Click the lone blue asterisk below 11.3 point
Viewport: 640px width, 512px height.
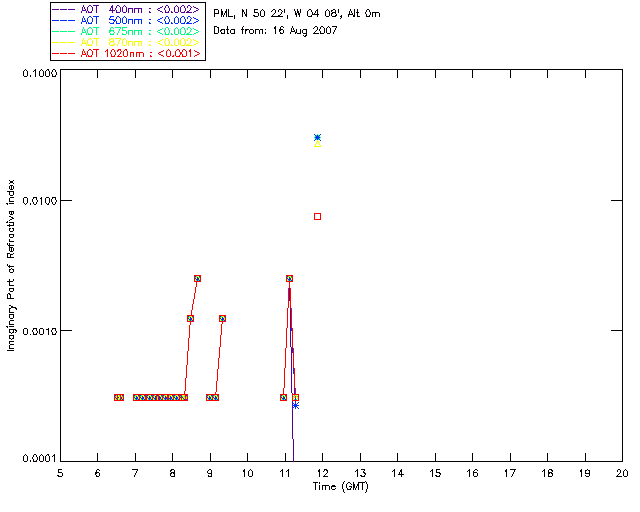pyautogui.click(x=296, y=405)
